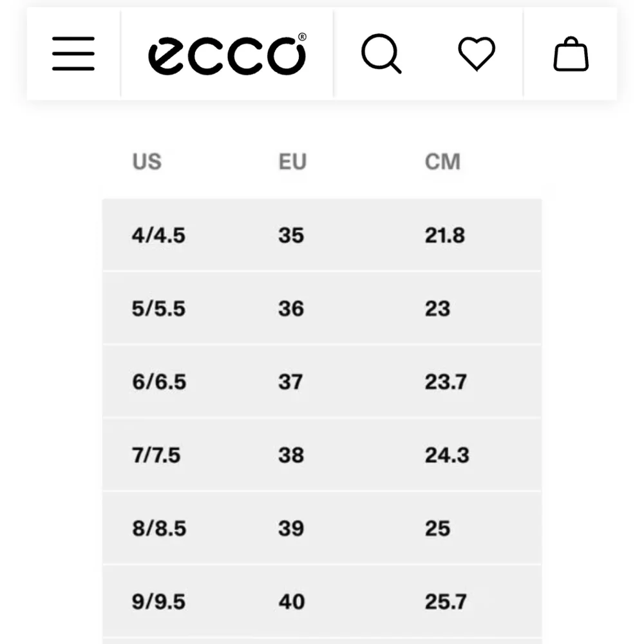644x644 pixels.
Task: Click the 25.7 centimeter value
Action: [446, 601]
